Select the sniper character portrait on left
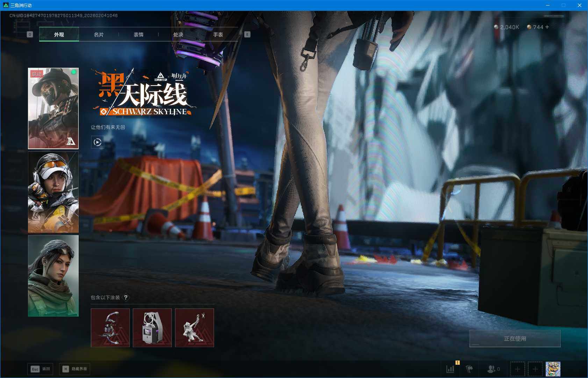 pyautogui.click(x=53, y=192)
